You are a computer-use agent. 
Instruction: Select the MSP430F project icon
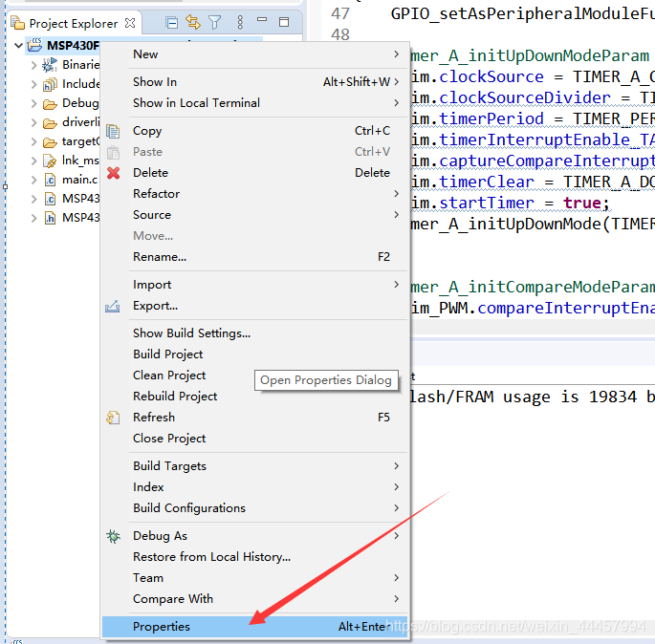click(35, 45)
